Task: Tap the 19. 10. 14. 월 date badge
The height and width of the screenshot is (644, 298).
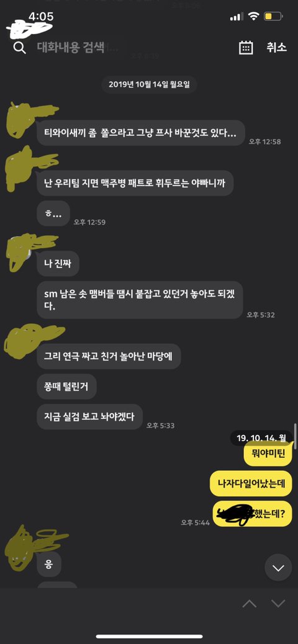Action: click(x=261, y=438)
